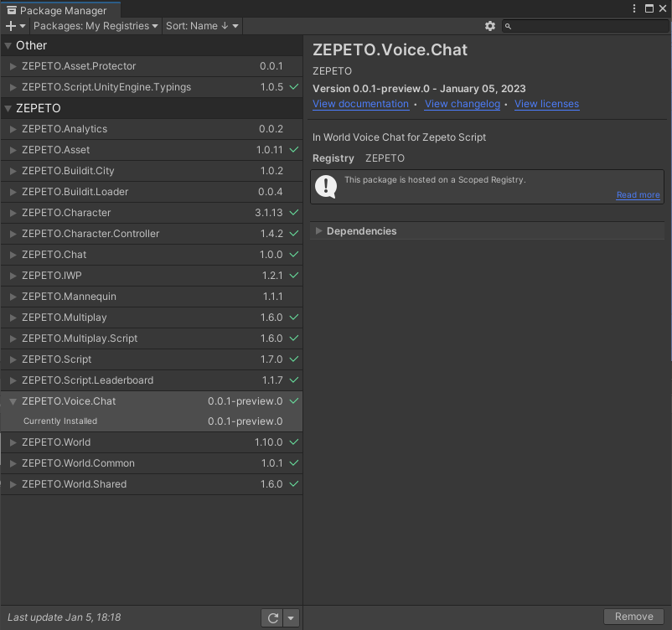The height and width of the screenshot is (630, 672).
Task: Click Read more about Scoped Registry
Action: point(638,195)
